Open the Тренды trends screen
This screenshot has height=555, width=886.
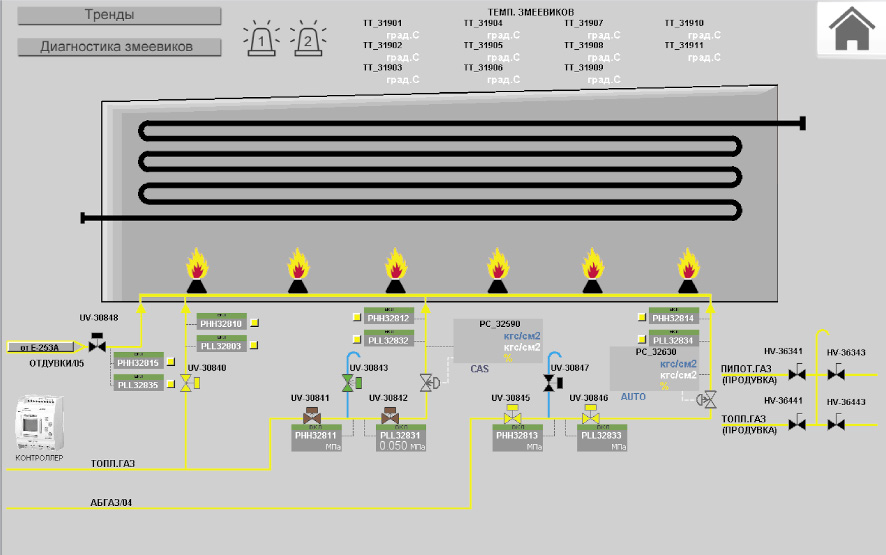coord(119,15)
